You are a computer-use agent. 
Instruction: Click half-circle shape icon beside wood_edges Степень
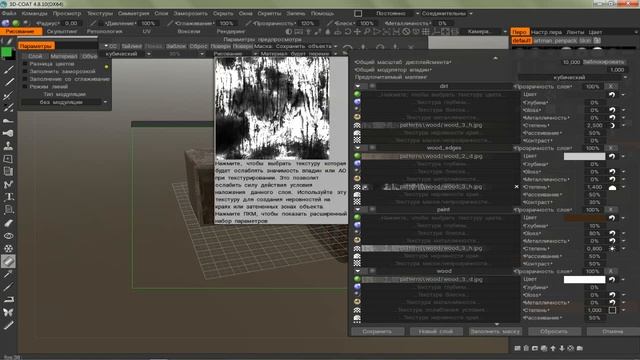612,187
